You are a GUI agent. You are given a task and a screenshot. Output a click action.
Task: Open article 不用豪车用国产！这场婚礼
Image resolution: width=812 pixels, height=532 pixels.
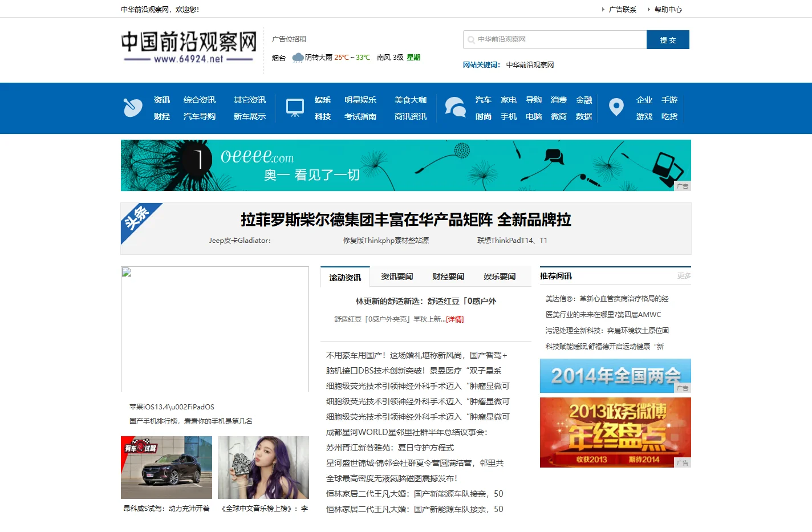tap(417, 355)
